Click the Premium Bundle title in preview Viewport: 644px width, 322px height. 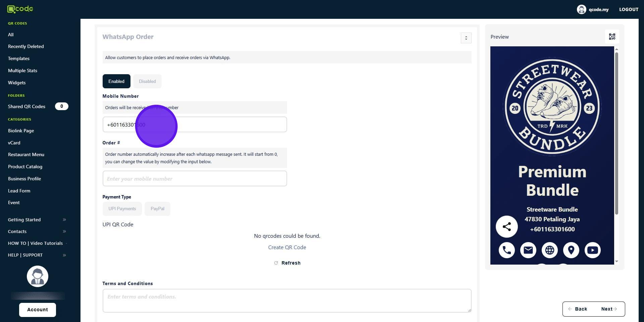pos(552,181)
